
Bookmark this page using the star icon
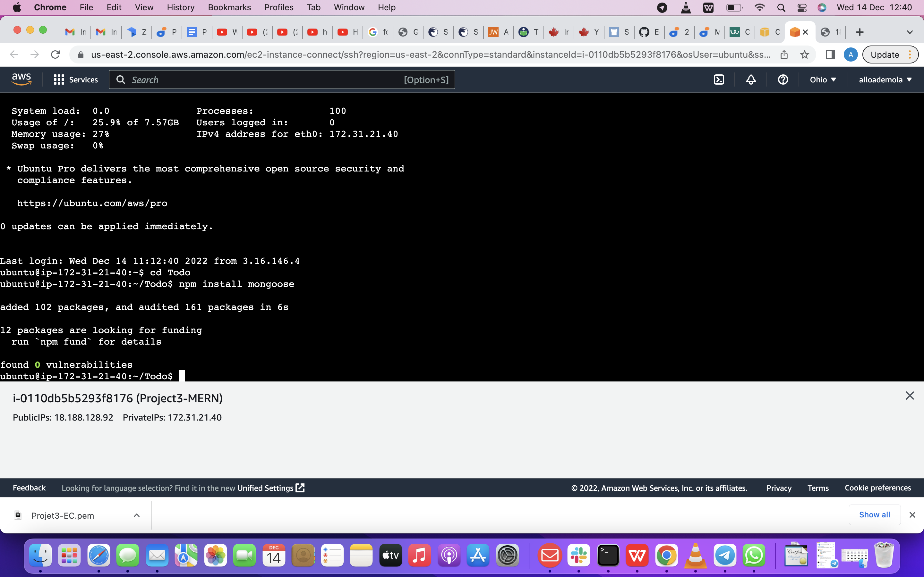tap(805, 54)
